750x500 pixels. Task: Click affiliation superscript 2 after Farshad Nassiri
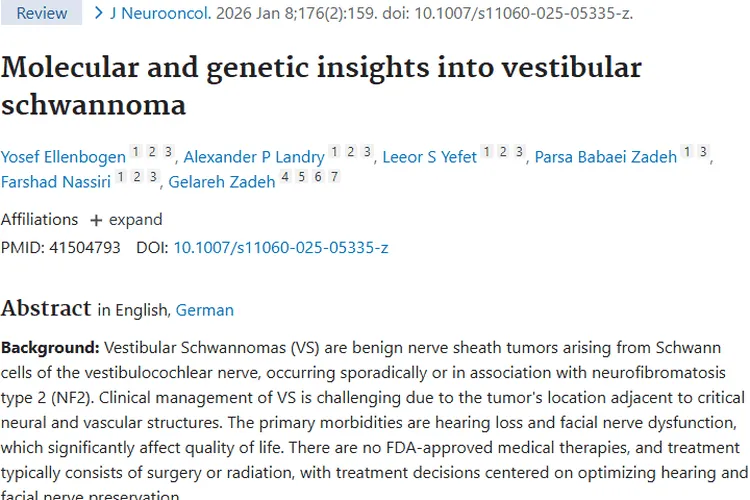pos(136,177)
